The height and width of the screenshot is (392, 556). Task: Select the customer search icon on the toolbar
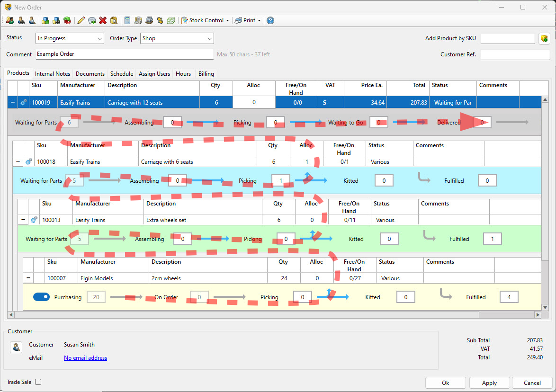(31, 20)
